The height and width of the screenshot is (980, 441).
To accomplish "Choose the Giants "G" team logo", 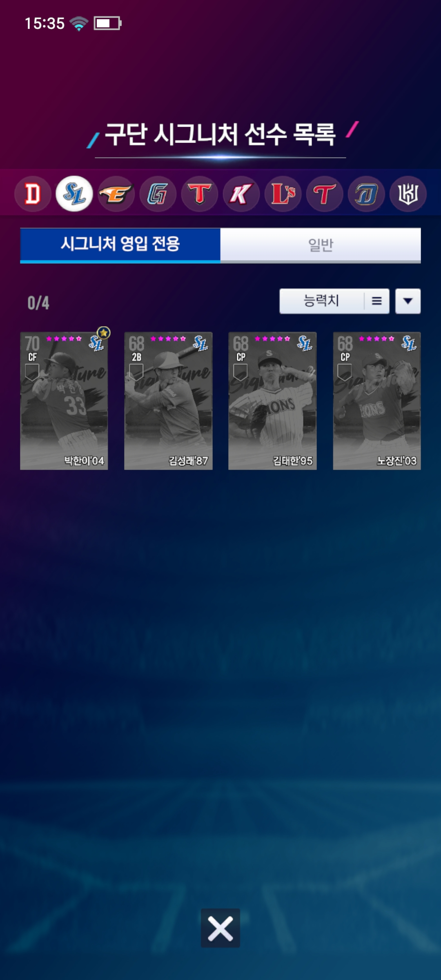I will pyautogui.click(x=158, y=194).
